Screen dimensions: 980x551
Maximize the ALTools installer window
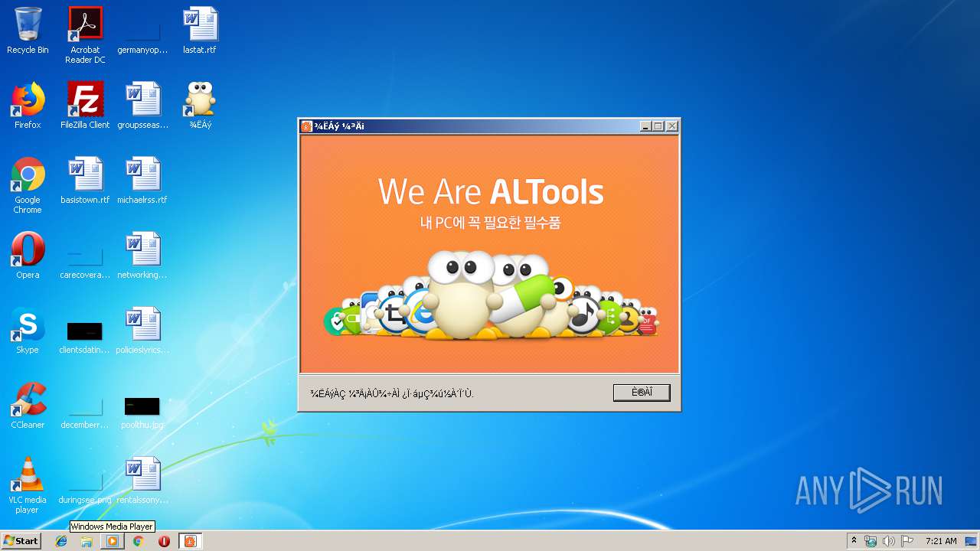(x=658, y=126)
